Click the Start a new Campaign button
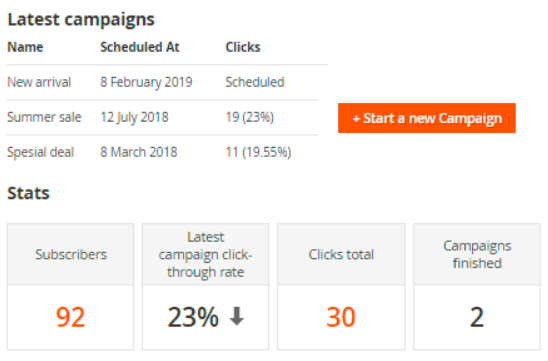Image resolution: width=548 pixels, height=361 pixels. coord(427,118)
